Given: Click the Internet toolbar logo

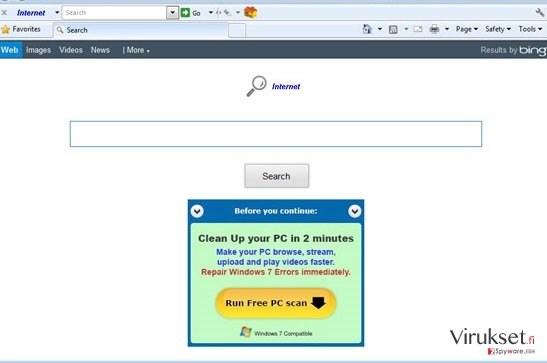Looking at the screenshot, I should (x=31, y=13).
